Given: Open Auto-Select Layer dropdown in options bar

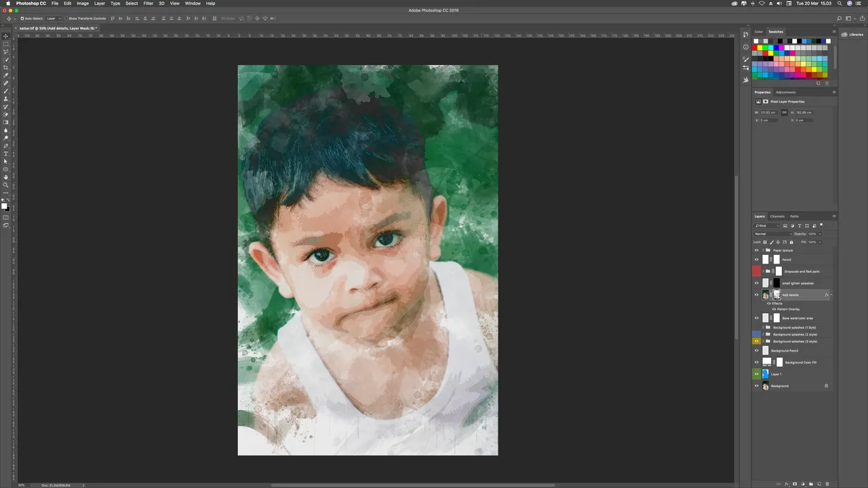Looking at the screenshot, I should click(x=53, y=18).
